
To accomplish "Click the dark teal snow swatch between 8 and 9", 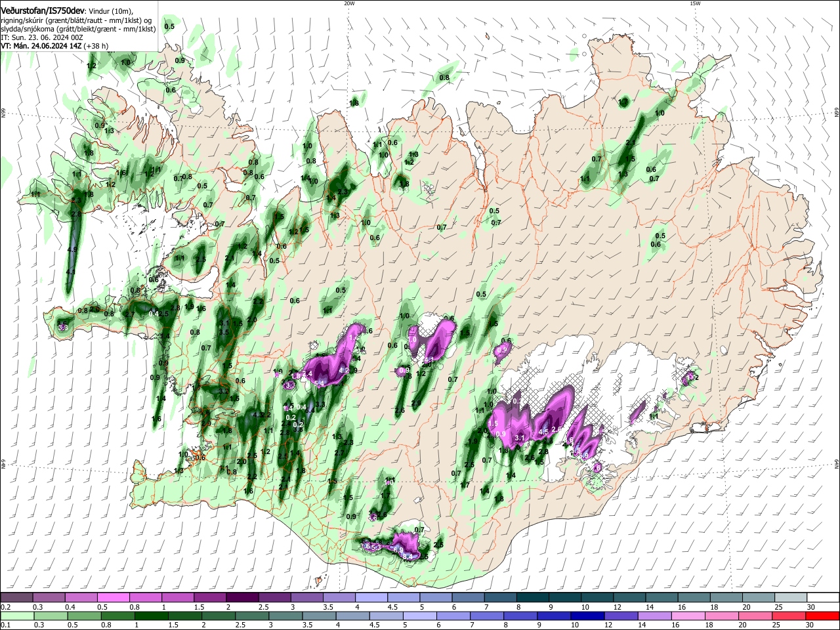I will [532, 597].
